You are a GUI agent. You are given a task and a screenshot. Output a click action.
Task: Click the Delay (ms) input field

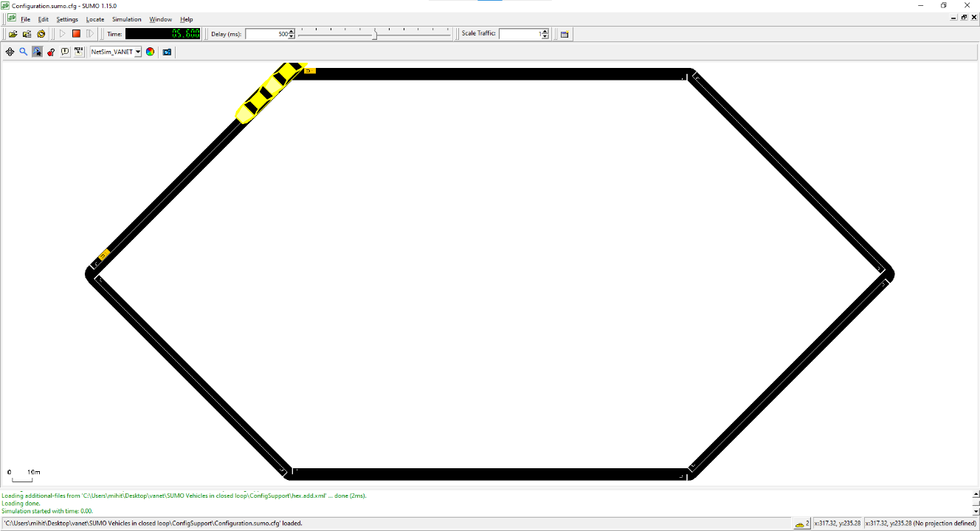click(x=266, y=34)
